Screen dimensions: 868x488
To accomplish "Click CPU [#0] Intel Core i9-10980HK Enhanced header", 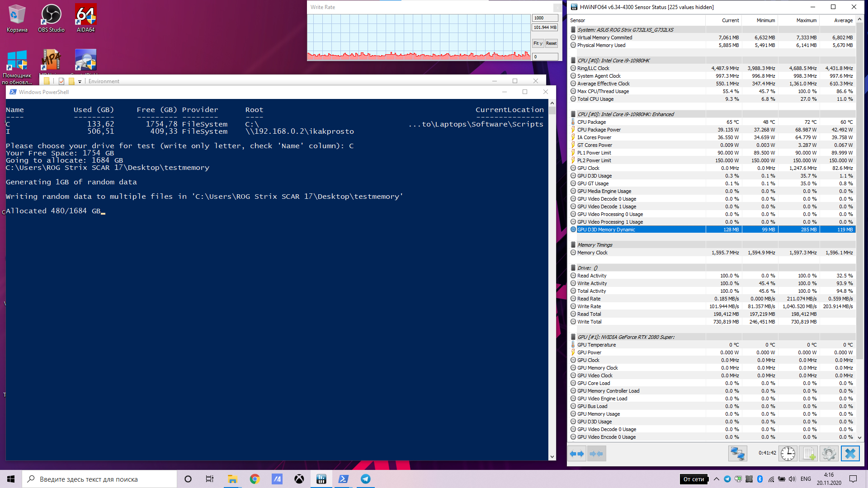I will point(712,114).
